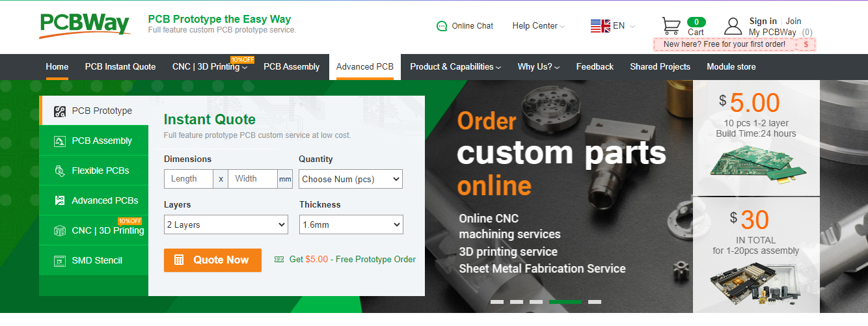The height and width of the screenshot is (326, 868).
Task: Click the Quote Now button
Action: pyautogui.click(x=213, y=260)
